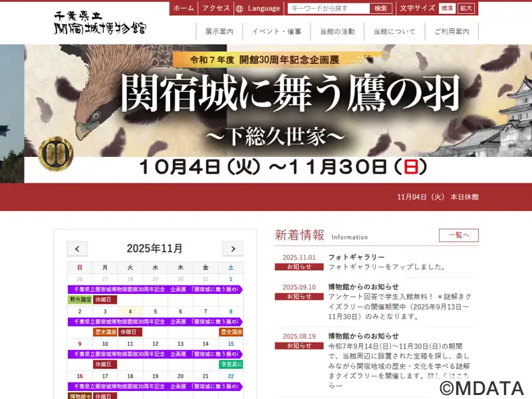Image resolution: width=532 pixels, height=399 pixels.
Task: Open the ホーム link
Action: [184, 8]
